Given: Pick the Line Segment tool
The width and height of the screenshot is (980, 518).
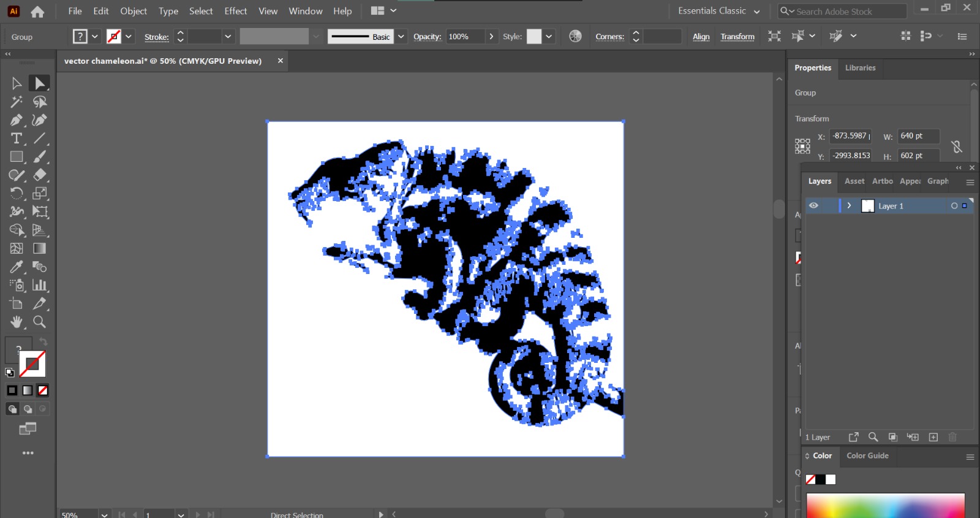Looking at the screenshot, I should pyautogui.click(x=40, y=139).
